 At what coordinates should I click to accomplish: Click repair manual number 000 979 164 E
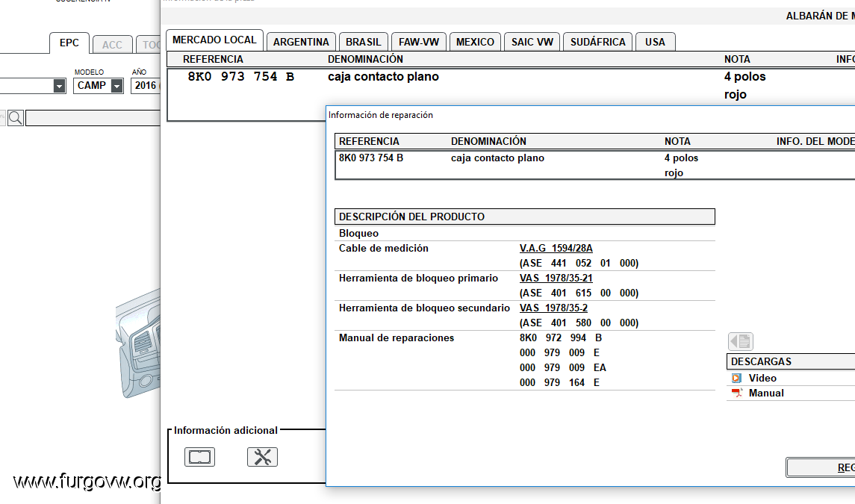tap(559, 383)
